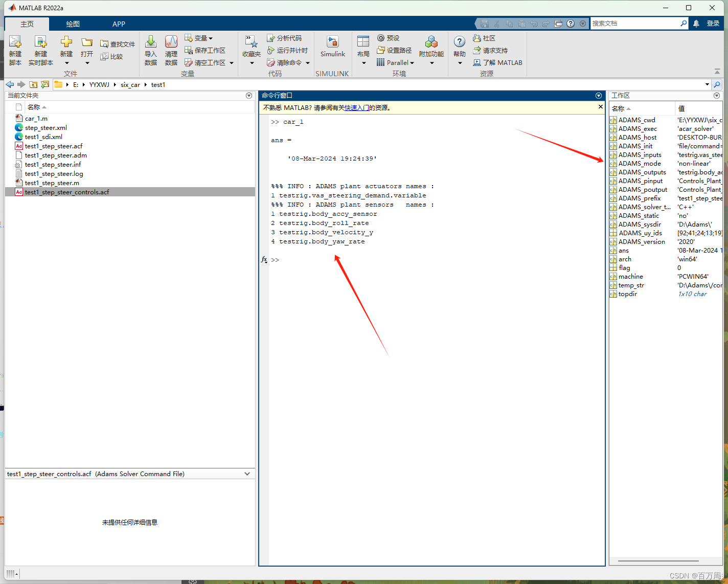Click Community (社区) in Resources

pos(484,38)
